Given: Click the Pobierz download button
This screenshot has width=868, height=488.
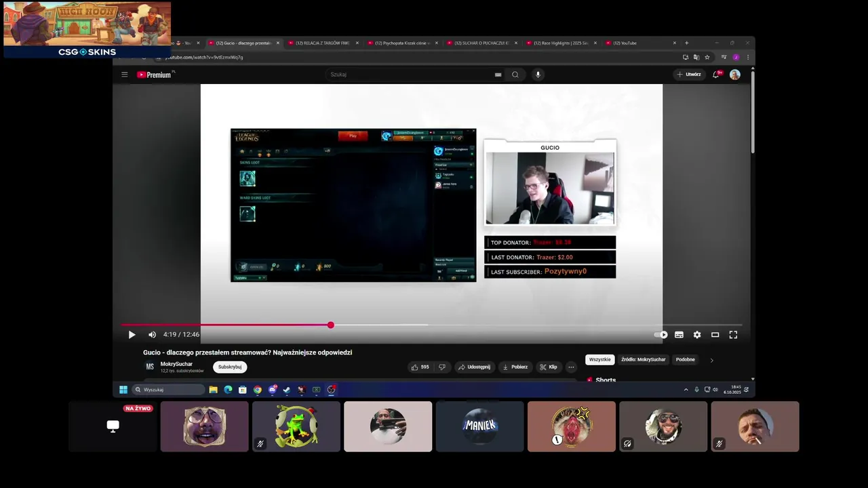Looking at the screenshot, I should [x=515, y=367].
